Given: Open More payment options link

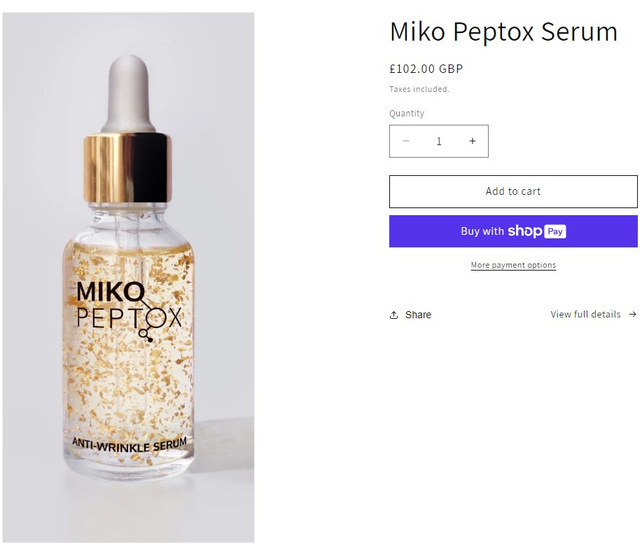Looking at the screenshot, I should point(513,265).
